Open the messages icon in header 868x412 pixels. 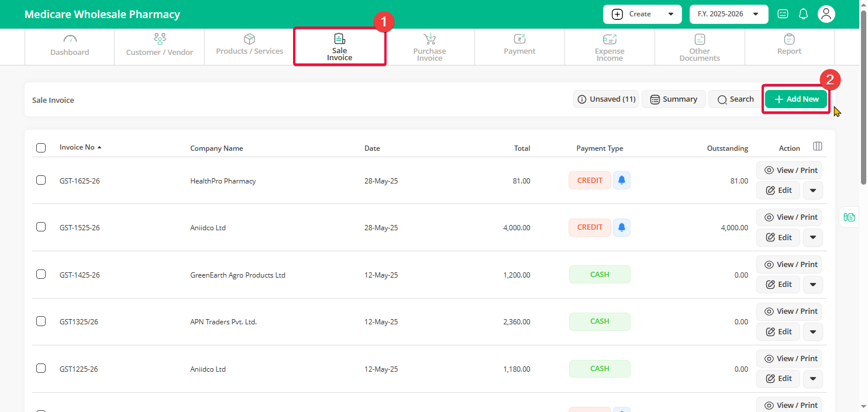coord(783,14)
